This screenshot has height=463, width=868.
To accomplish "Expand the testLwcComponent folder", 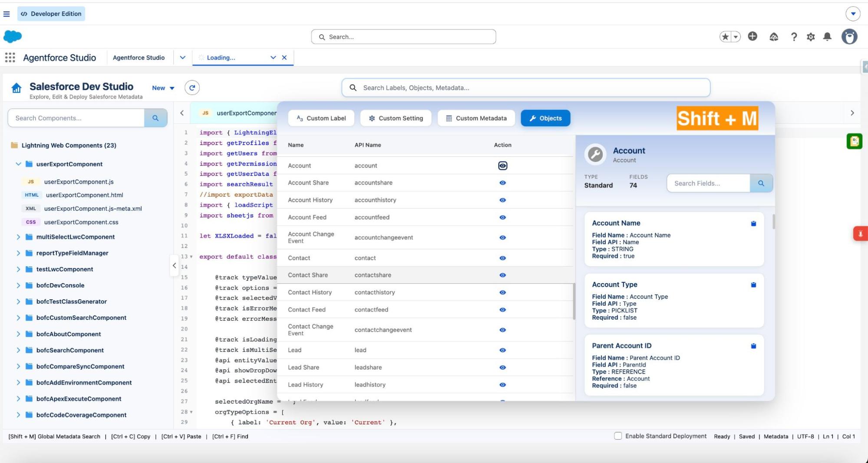I will tap(18, 269).
